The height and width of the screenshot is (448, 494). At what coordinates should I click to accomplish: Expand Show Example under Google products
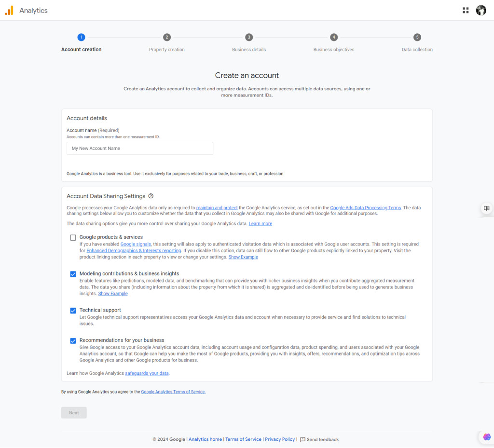[x=243, y=257]
